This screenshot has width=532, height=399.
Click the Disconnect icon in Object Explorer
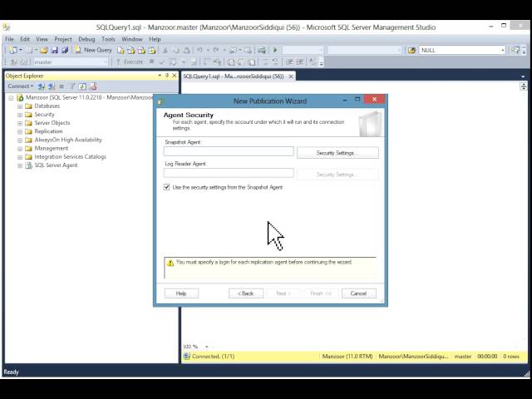click(52, 86)
